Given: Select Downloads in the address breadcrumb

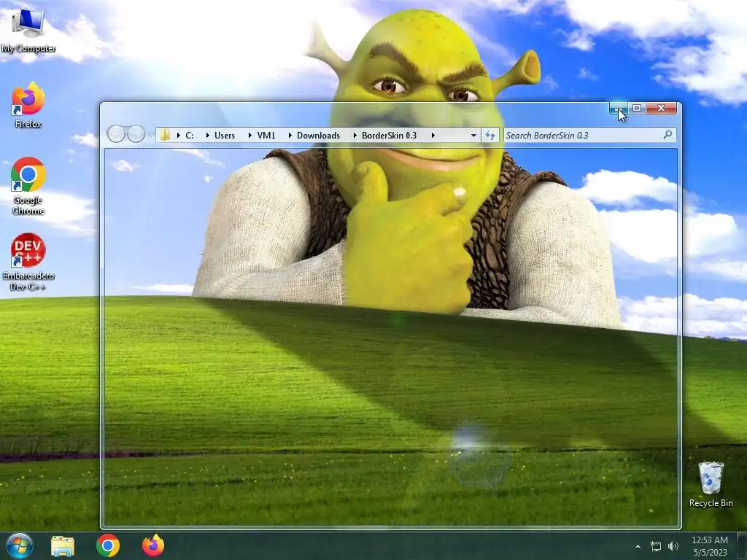Looking at the screenshot, I should tap(318, 135).
